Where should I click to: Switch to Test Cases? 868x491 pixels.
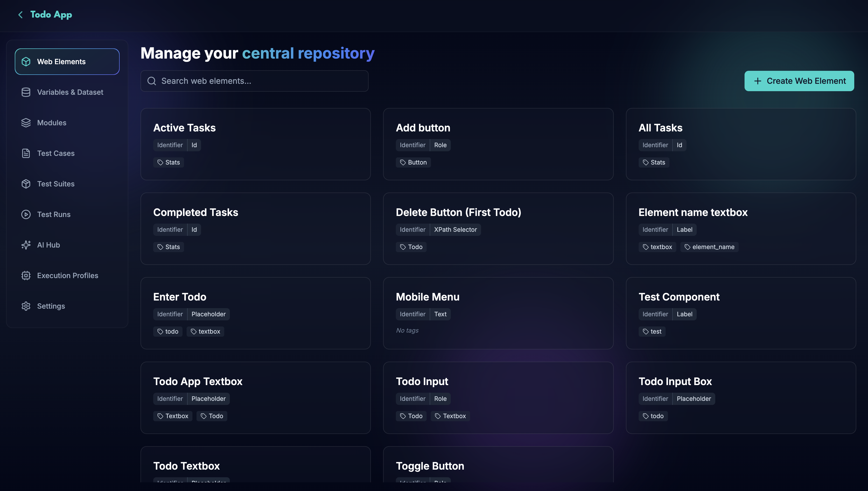67,153
